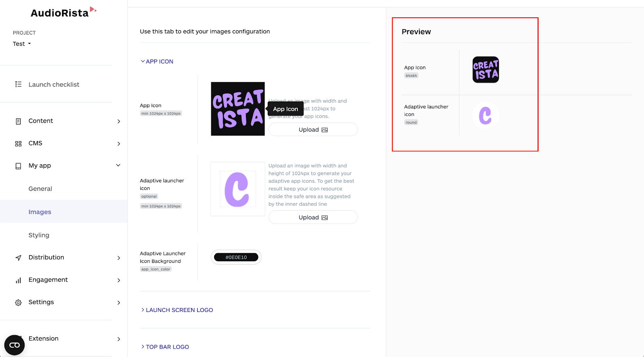Expand the LAUNCH SCREEN LOGO section

[x=177, y=310]
